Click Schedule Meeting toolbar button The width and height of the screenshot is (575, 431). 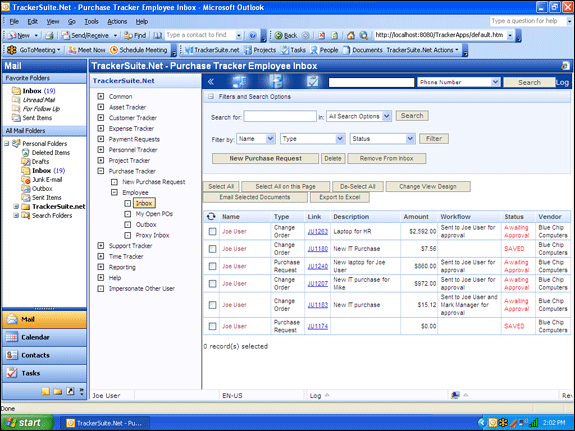139,50
